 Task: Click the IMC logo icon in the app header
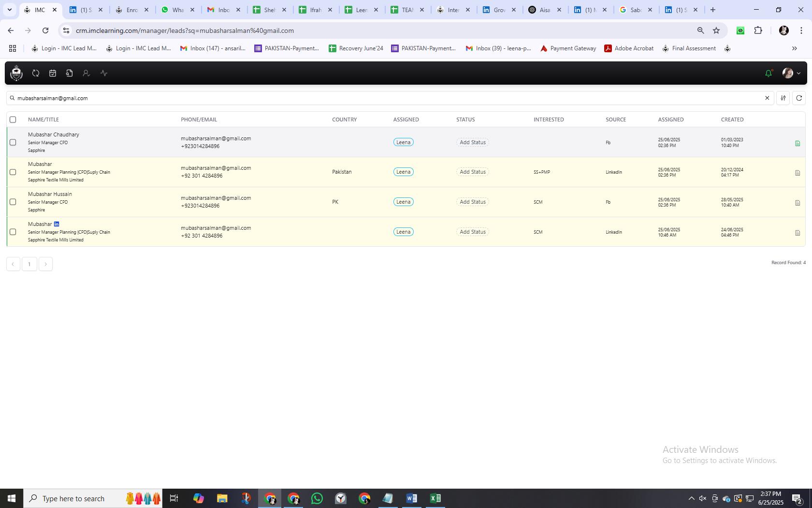point(16,73)
